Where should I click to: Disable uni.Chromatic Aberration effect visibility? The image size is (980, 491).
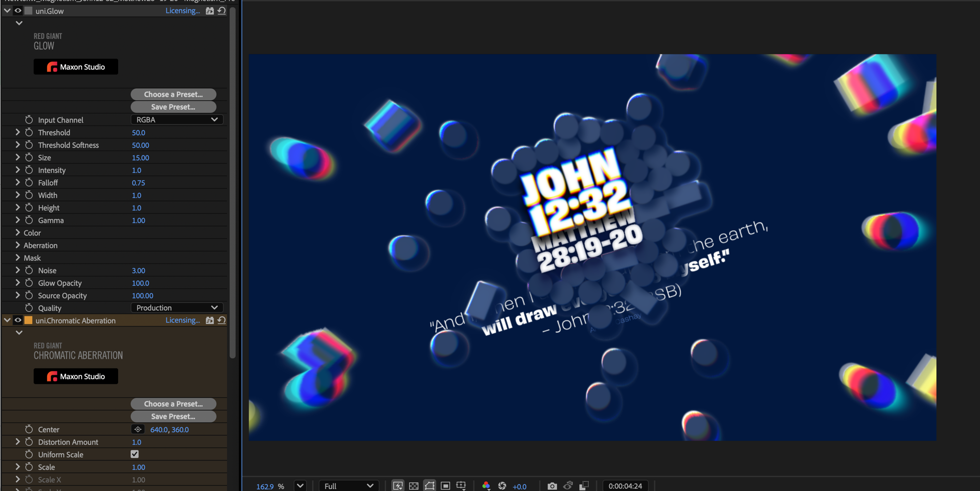click(x=18, y=320)
